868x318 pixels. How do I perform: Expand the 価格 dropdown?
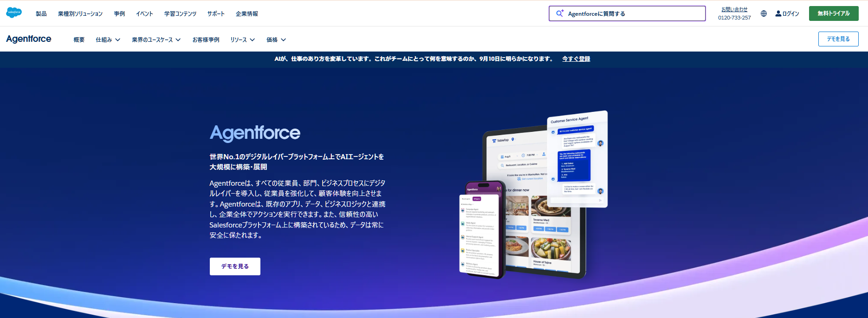click(276, 40)
